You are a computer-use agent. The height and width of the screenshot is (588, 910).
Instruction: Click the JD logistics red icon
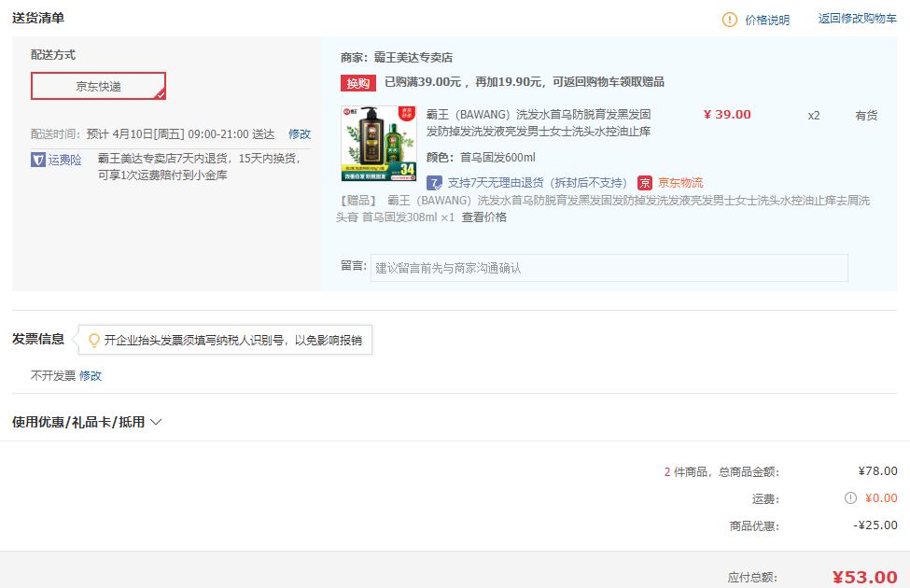(x=645, y=183)
